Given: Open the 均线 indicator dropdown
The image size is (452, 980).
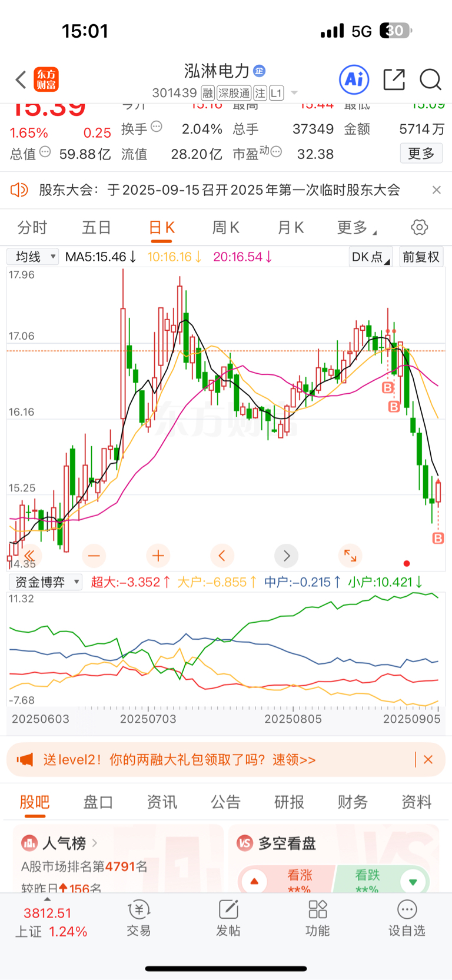Looking at the screenshot, I should point(33,257).
